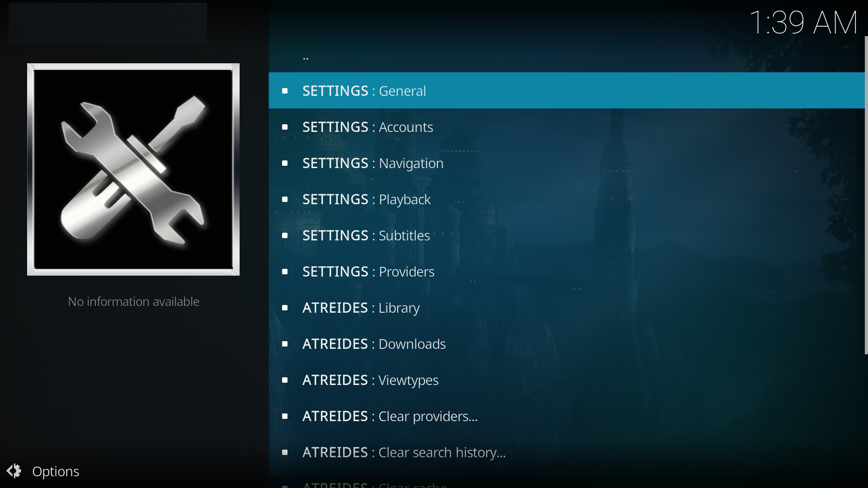Click the wrench and screwdriver tools thumbnail
This screenshot has width=868, height=488.
pos(133,169)
